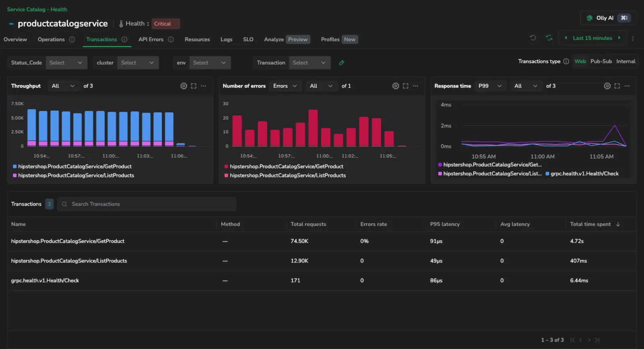644x349 pixels.
Task: Open settings gear on Throughput chart
Action: [184, 86]
